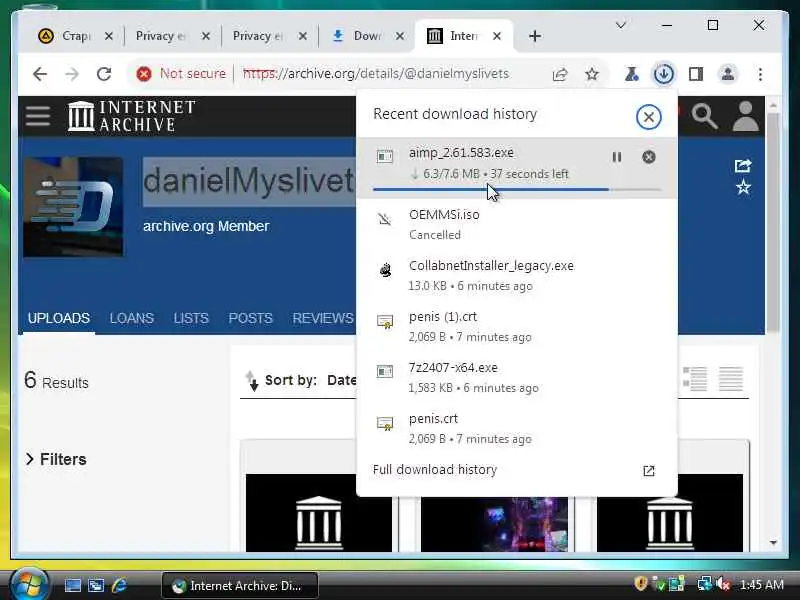
Task: Close the Crap tab
Action: 109,36
